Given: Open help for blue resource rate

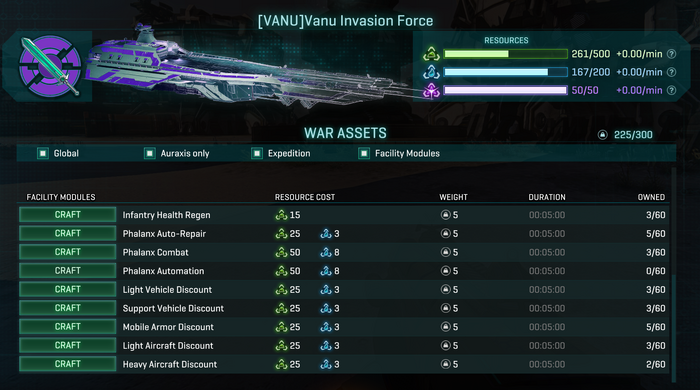Looking at the screenshot, I should 671,72.
